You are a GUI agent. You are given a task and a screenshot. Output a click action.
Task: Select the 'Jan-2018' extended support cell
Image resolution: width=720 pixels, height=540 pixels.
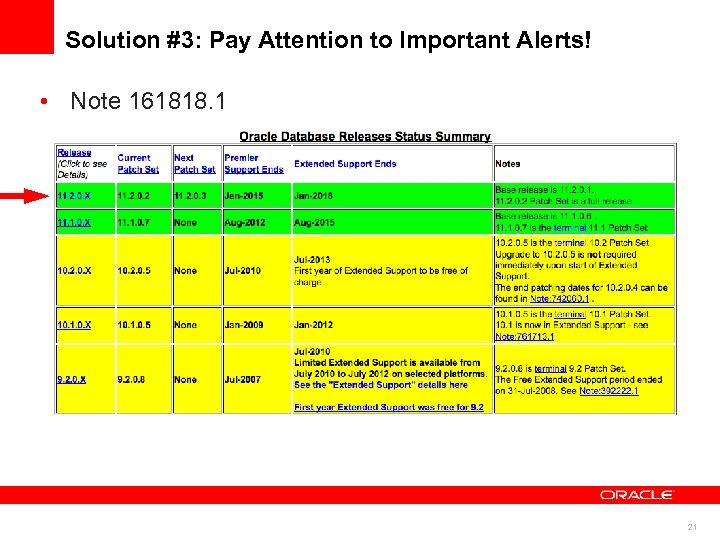(x=393, y=196)
